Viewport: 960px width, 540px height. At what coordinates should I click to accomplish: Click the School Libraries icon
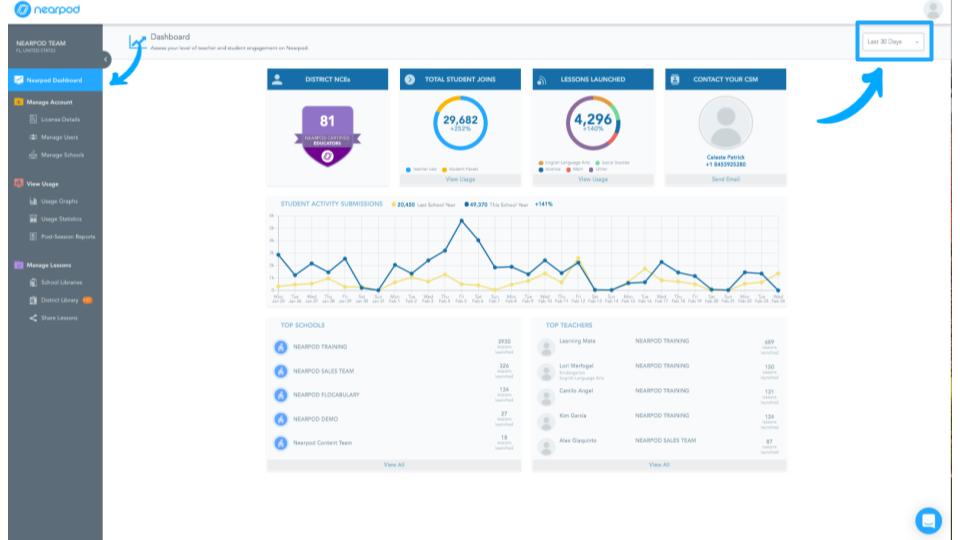[x=34, y=282]
